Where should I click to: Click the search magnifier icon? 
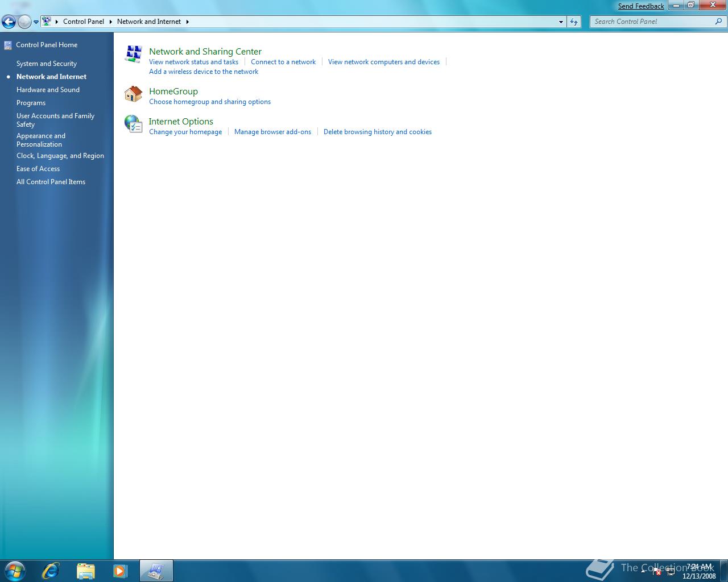point(718,22)
